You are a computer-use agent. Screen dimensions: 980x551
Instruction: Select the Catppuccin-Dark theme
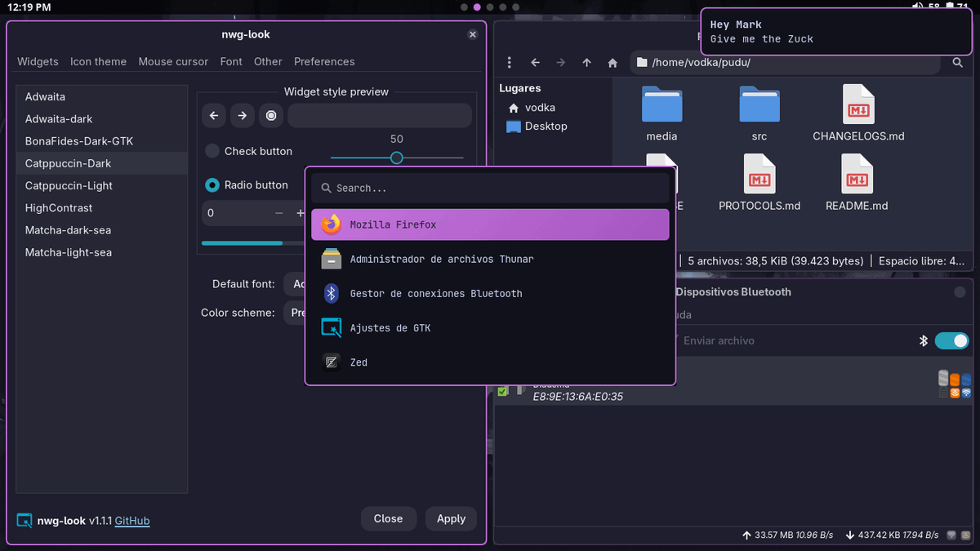pos(102,163)
